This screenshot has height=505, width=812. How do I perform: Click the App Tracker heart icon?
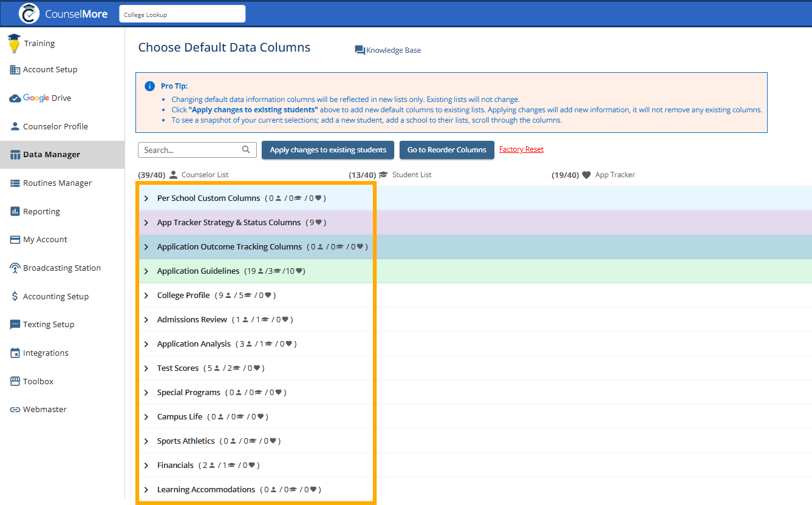tap(586, 175)
